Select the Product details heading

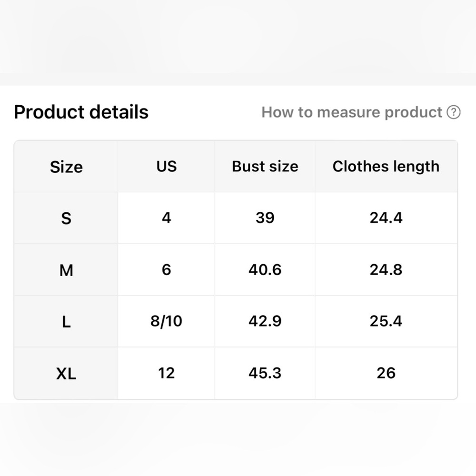[x=81, y=112]
